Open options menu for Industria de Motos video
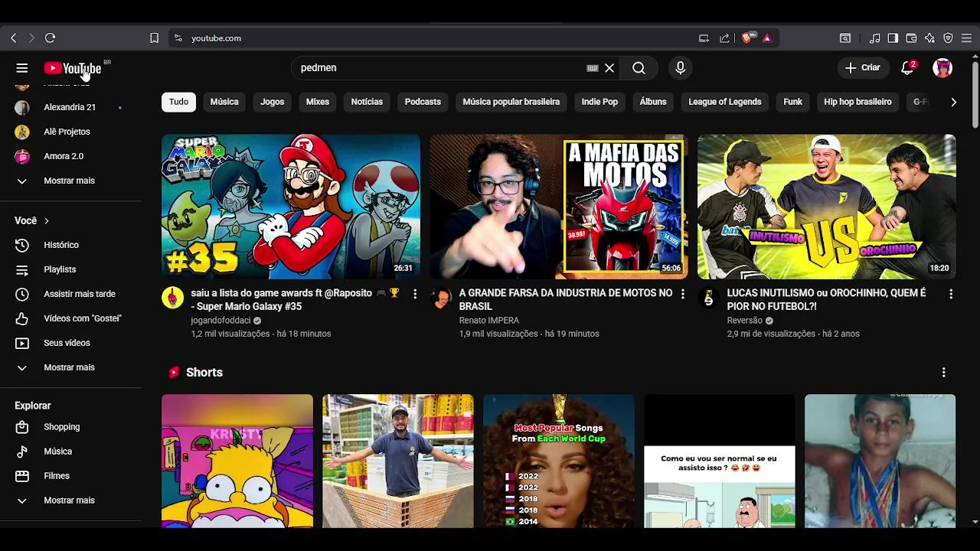The width and height of the screenshot is (980, 551). [x=683, y=294]
